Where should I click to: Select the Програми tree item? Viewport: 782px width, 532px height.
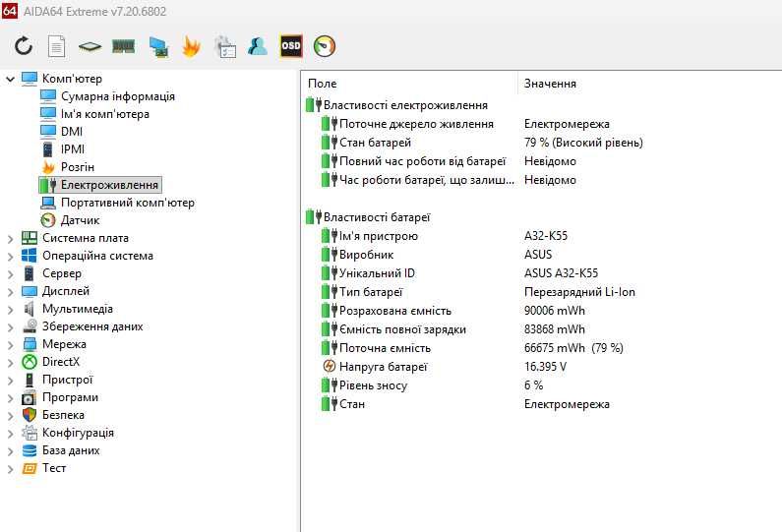70,397
